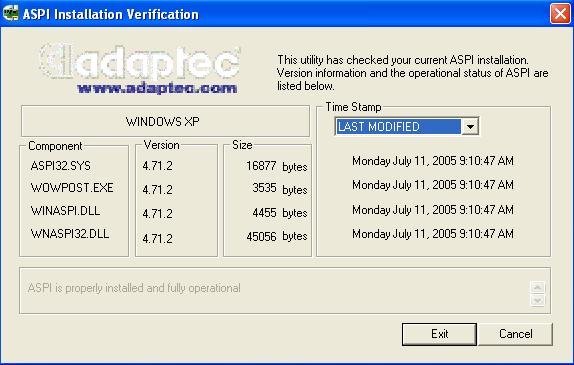Click the ASPI app icon in title bar
Screen dimensions: 574x365
coord(10,14)
